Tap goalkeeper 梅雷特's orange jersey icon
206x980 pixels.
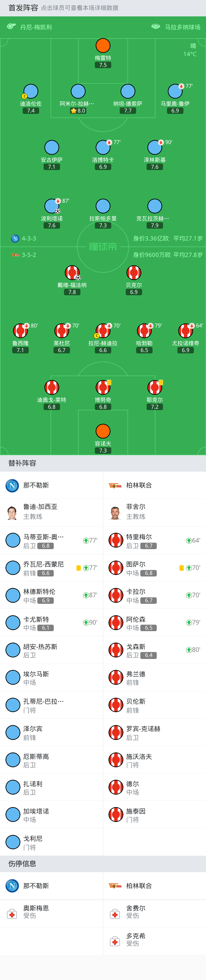coord(103,46)
